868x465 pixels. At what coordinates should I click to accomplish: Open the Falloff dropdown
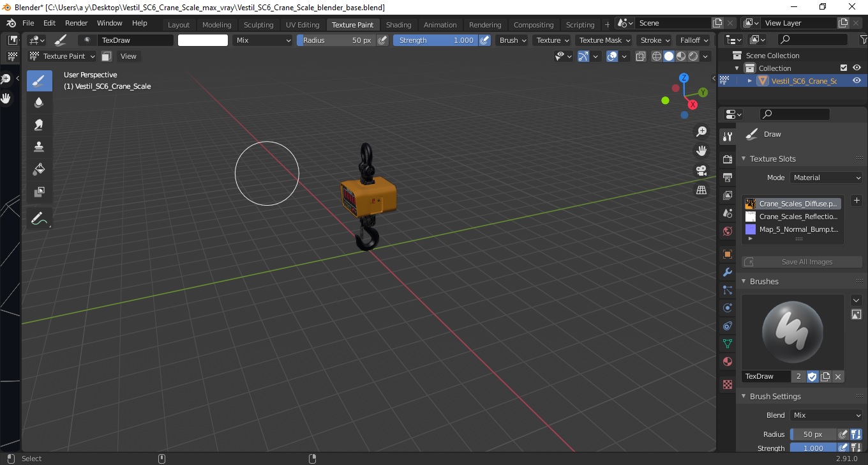click(694, 40)
